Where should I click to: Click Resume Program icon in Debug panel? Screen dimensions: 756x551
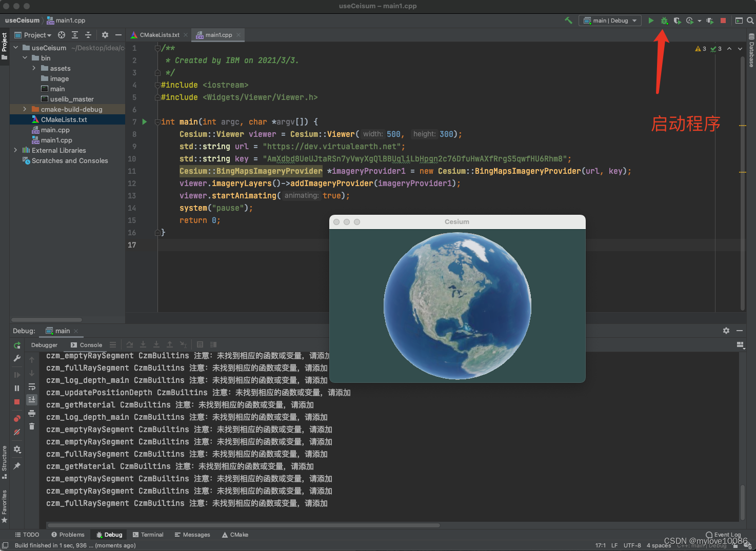pyautogui.click(x=17, y=375)
